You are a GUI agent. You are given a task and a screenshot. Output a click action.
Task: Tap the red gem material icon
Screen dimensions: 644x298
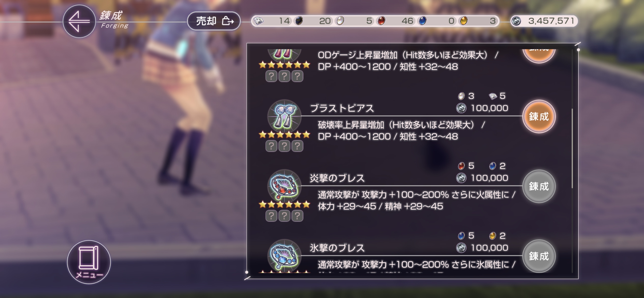click(x=381, y=21)
